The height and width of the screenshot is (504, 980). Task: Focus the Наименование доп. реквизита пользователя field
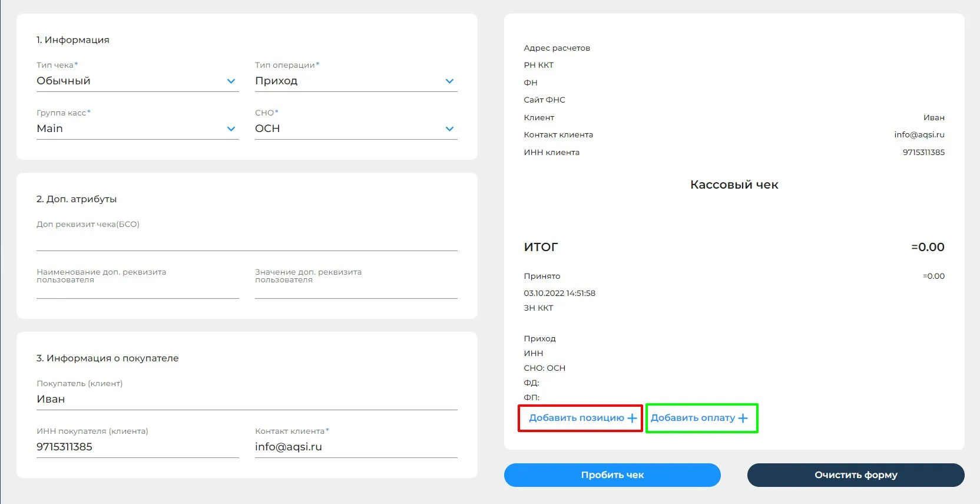coord(138,289)
